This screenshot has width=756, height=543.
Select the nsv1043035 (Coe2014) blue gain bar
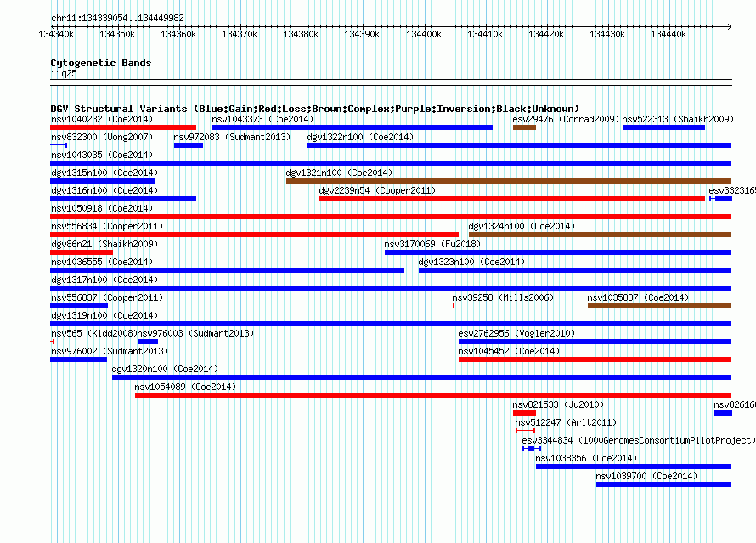pyautogui.click(x=391, y=163)
